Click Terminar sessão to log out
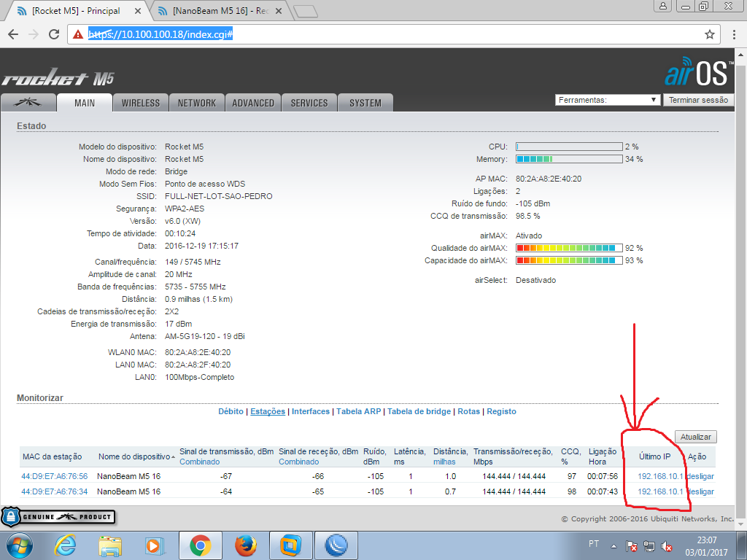The image size is (747, 560). point(698,100)
